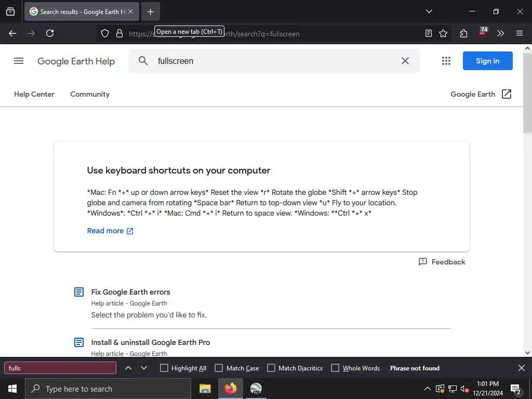Close the find bar
The image size is (532, 399).
(x=522, y=368)
